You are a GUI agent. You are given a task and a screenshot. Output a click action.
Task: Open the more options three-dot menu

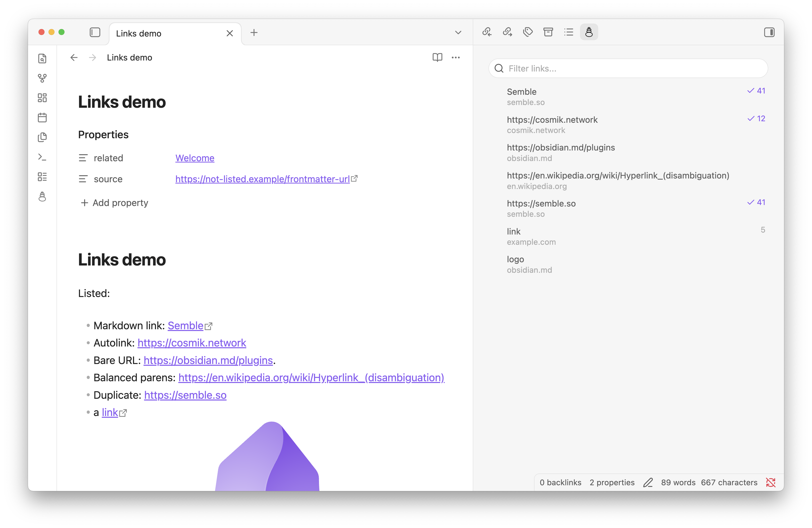(x=456, y=57)
